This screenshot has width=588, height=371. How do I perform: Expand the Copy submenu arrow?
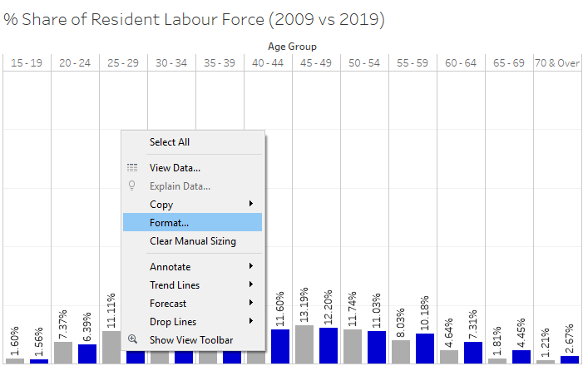250,205
